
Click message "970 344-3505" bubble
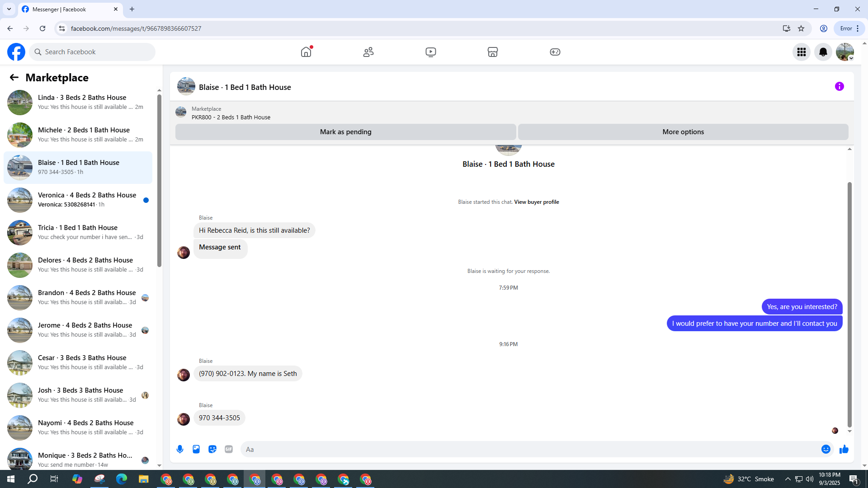pos(219,418)
